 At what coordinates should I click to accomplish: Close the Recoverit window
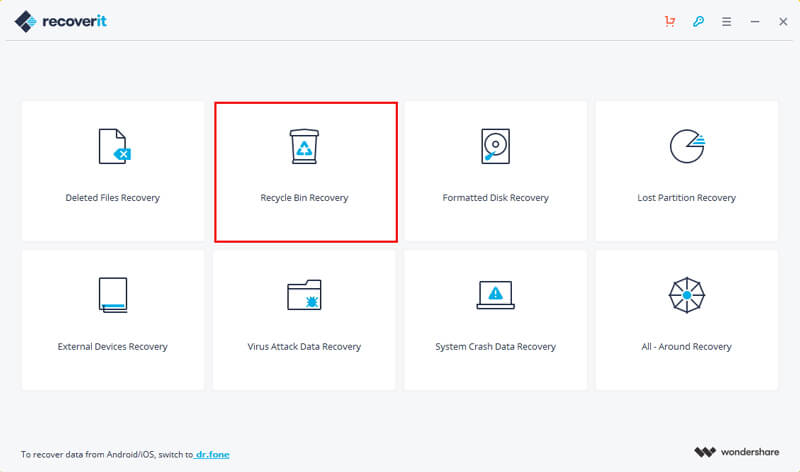tap(783, 21)
